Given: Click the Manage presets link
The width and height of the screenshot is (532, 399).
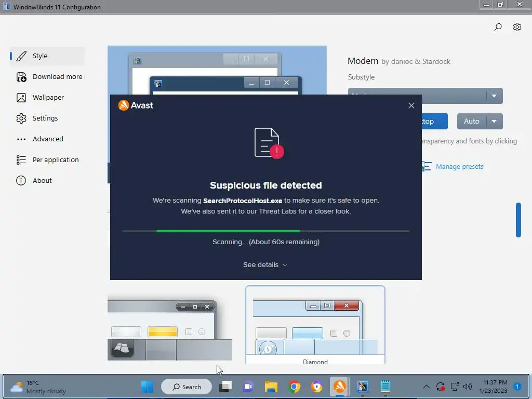Looking at the screenshot, I should [459, 167].
